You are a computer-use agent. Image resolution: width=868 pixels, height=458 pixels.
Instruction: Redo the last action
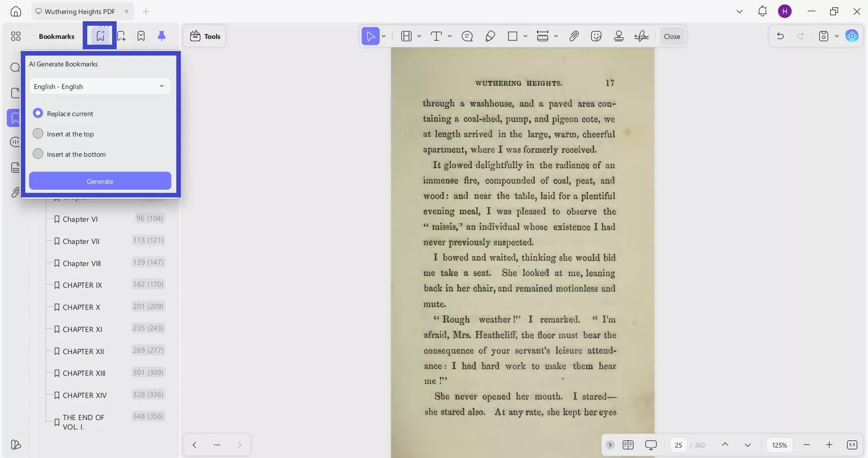801,36
